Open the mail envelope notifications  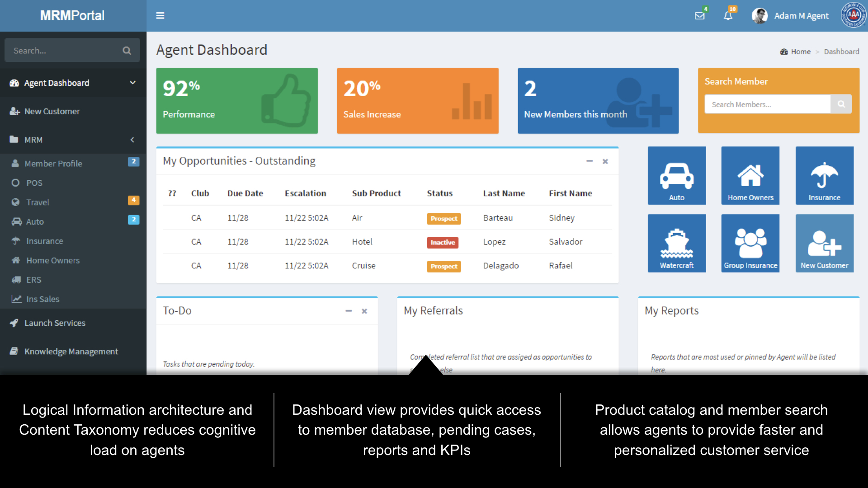699,16
